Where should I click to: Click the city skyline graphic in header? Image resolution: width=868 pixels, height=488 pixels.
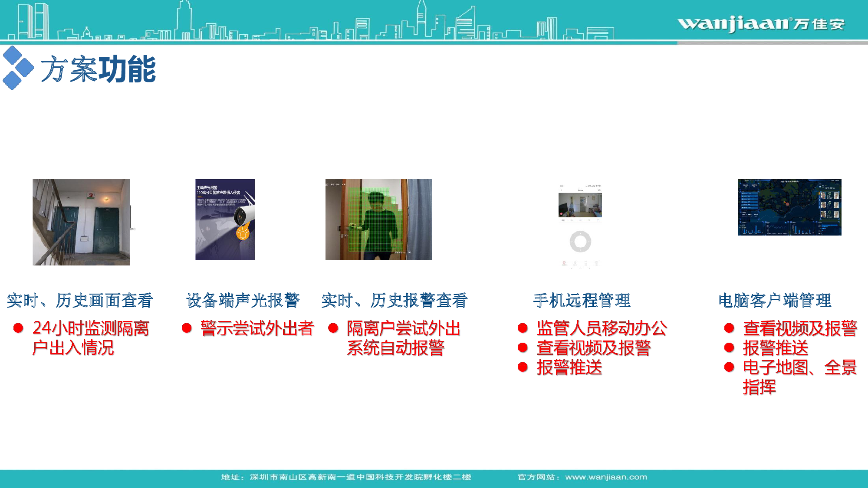point(310,21)
